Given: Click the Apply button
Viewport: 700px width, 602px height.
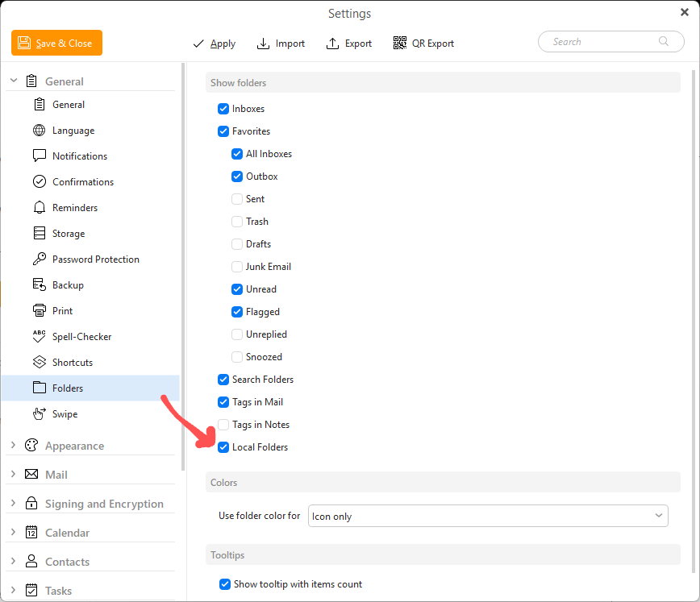Looking at the screenshot, I should click(215, 44).
